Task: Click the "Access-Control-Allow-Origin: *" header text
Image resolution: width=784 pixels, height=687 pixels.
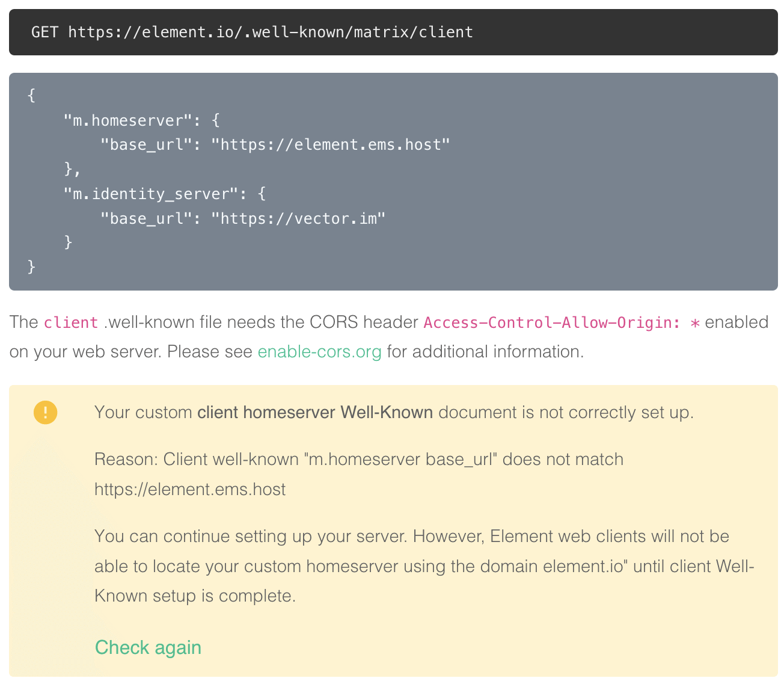Action: pos(562,322)
